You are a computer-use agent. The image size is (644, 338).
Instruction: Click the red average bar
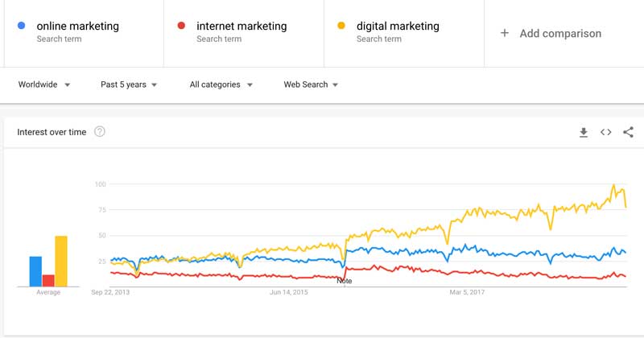click(48, 281)
